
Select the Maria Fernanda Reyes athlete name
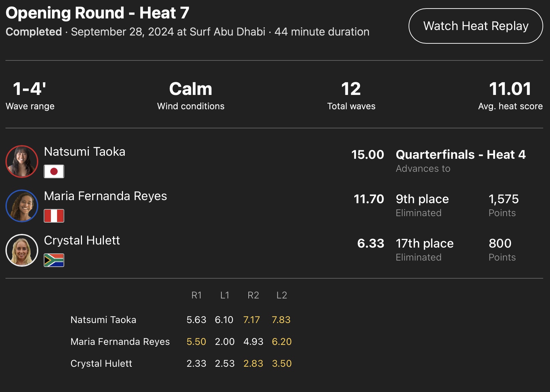click(x=106, y=196)
